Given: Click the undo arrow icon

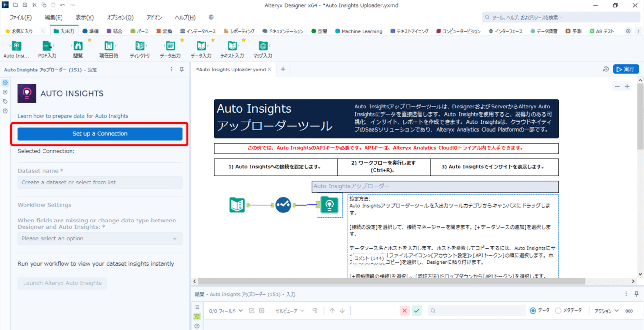Looking at the screenshot, I should pyautogui.click(x=63, y=5).
